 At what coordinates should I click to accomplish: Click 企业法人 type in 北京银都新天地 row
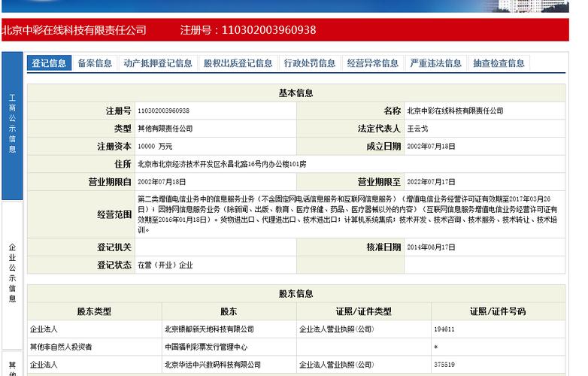tap(44, 329)
